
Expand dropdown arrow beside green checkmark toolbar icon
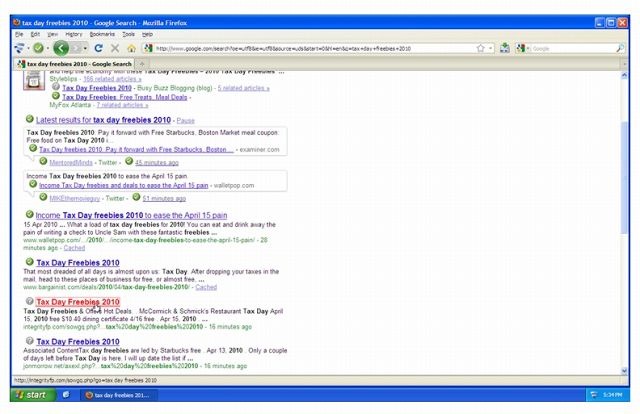[47, 49]
